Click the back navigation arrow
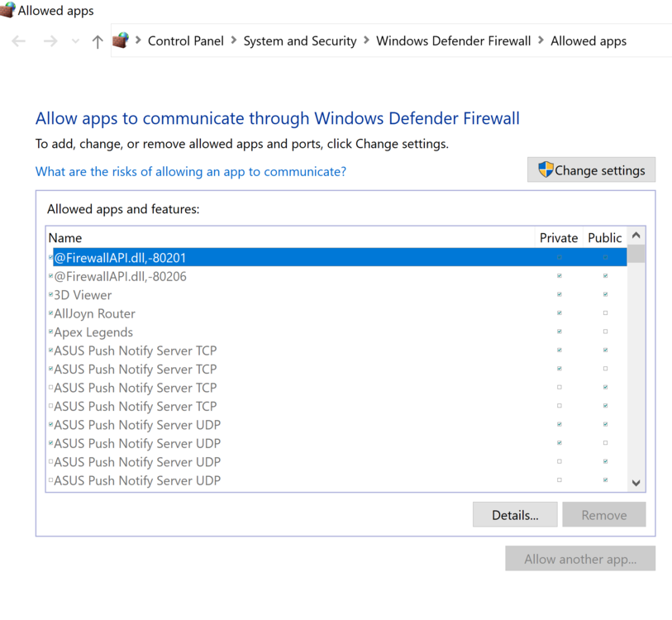Screen dimensions: 672x620 (19, 41)
